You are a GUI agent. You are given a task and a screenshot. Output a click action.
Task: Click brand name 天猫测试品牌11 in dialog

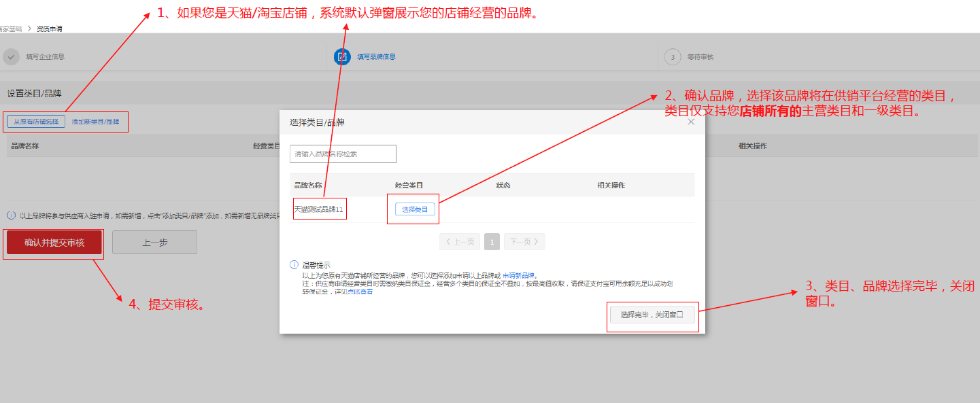318,209
